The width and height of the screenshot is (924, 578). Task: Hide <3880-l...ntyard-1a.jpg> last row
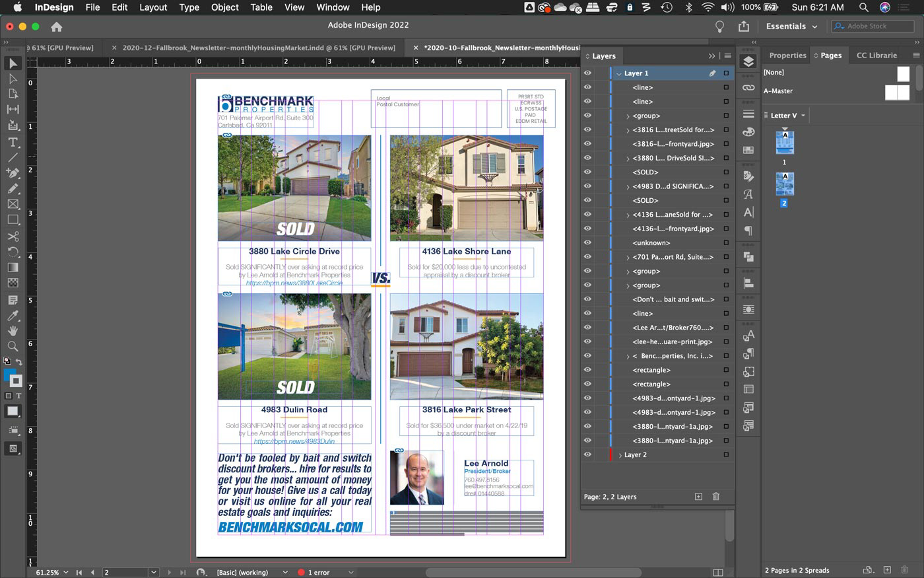(x=587, y=441)
